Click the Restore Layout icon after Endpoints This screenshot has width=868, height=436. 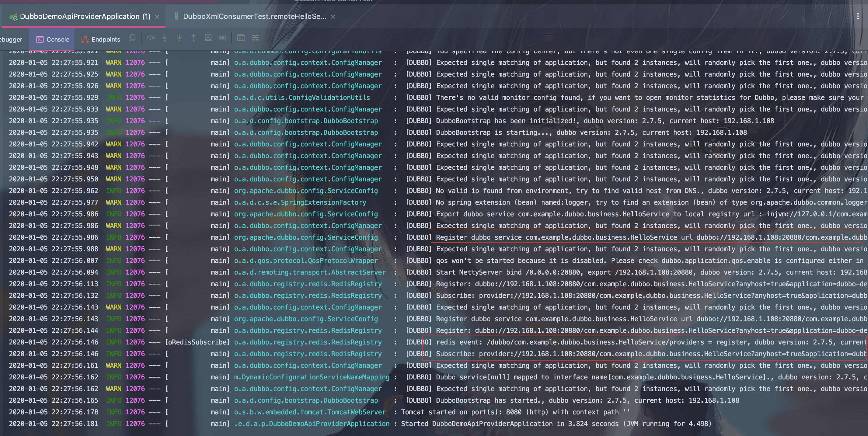point(132,38)
